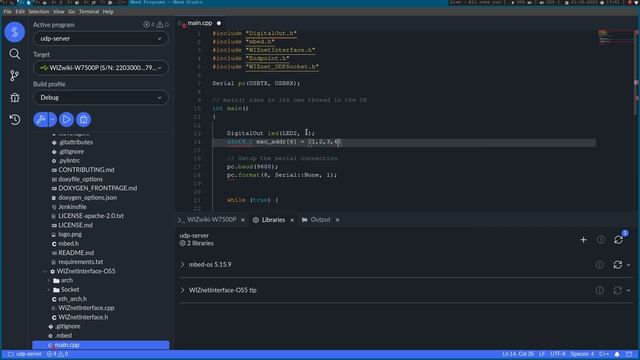Open eth_arch.h in file tree
Image resolution: width=640 pixels, height=360 pixels.
(x=72, y=299)
